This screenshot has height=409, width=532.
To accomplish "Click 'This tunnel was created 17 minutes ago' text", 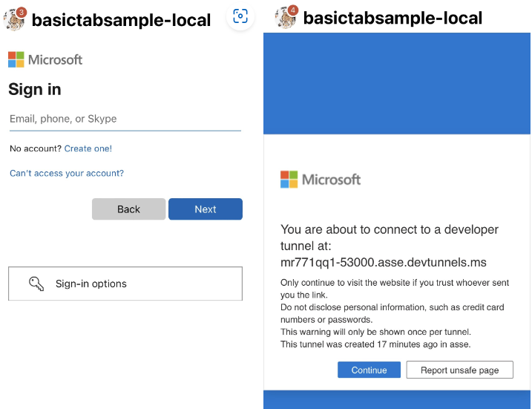I will pos(375,344).
